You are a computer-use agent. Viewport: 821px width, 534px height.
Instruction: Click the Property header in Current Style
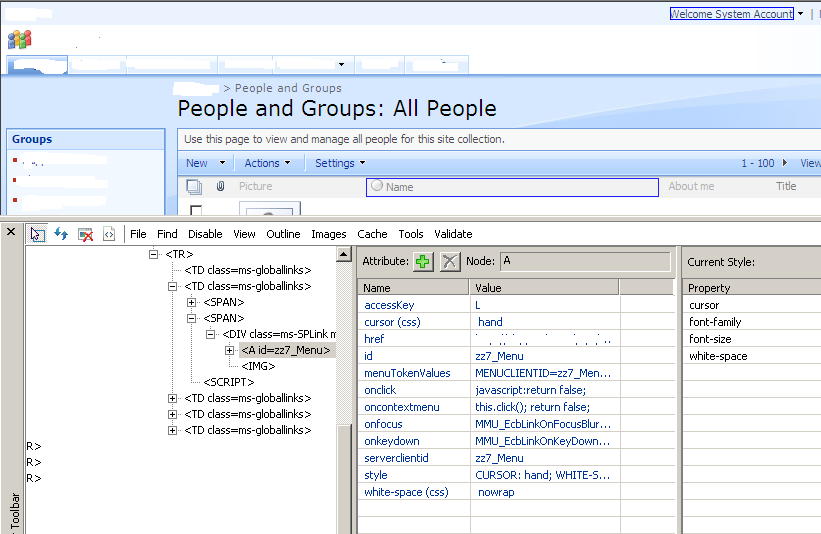pos(752,288)
